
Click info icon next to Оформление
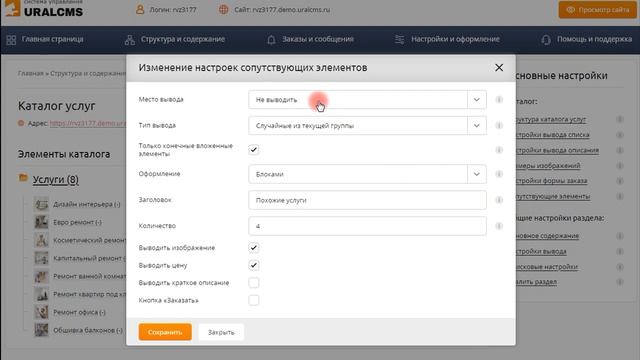click(x=499, y=174)
